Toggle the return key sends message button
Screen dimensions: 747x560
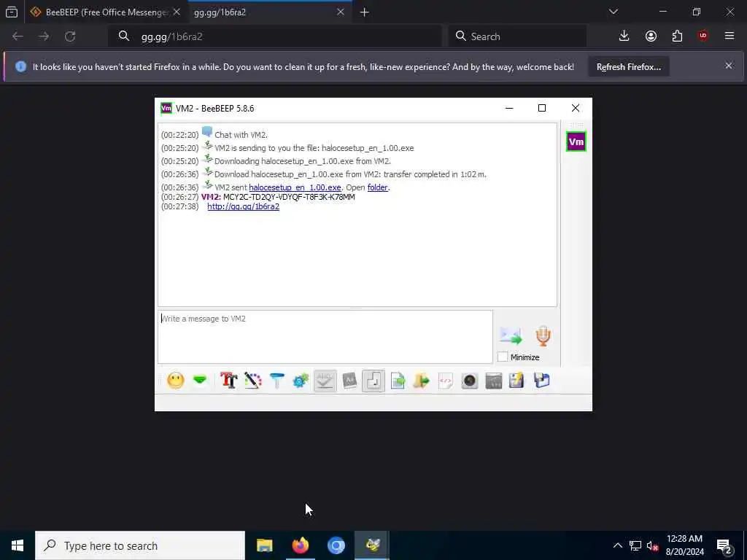(373, 381)
